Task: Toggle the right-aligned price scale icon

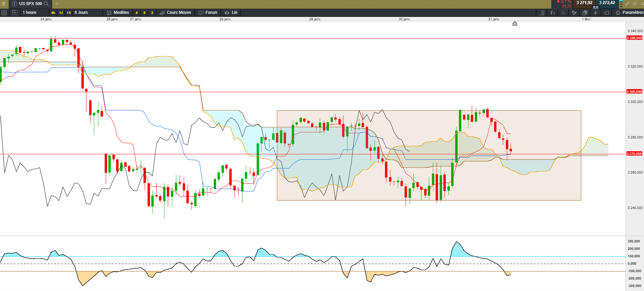Action: click(542, 12)
